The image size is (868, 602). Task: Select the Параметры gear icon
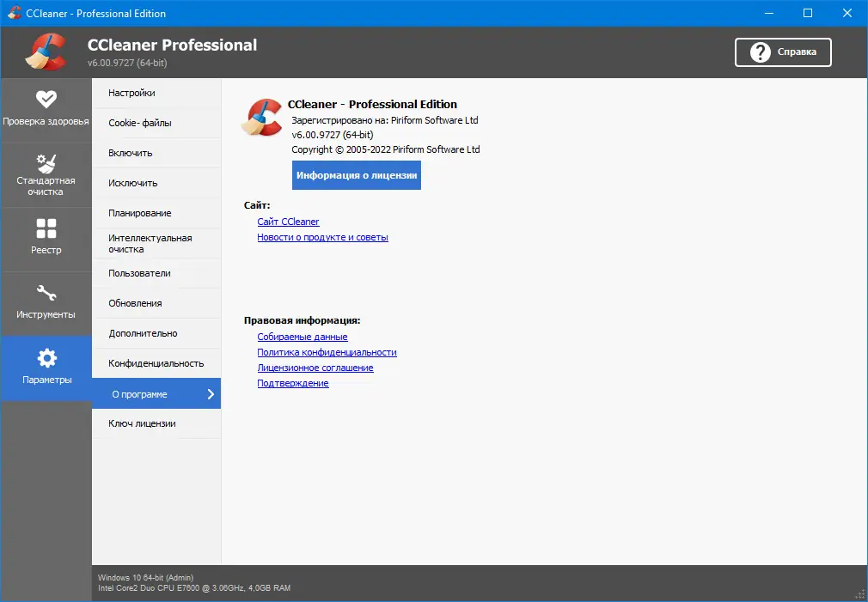pos(46,357)
